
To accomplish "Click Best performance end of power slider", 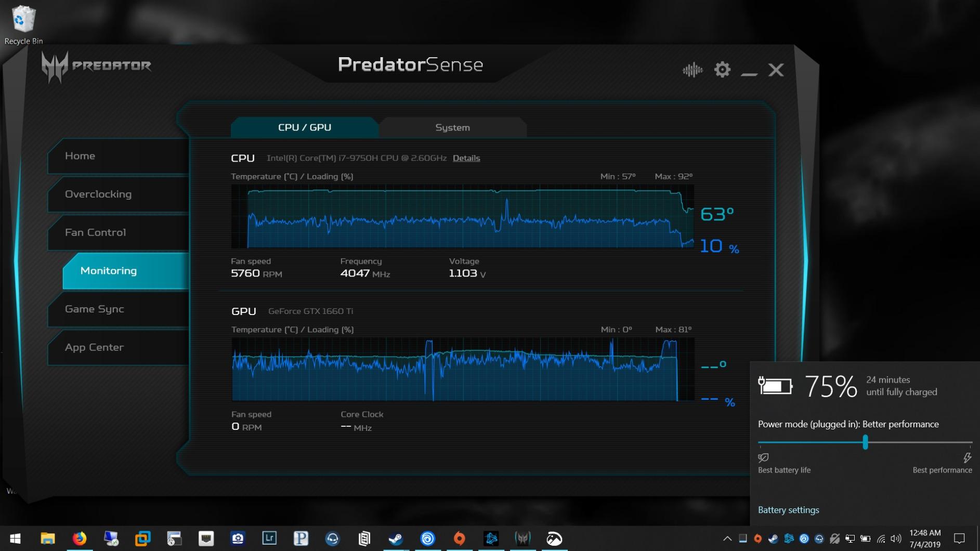I will [x=967, y=458].
